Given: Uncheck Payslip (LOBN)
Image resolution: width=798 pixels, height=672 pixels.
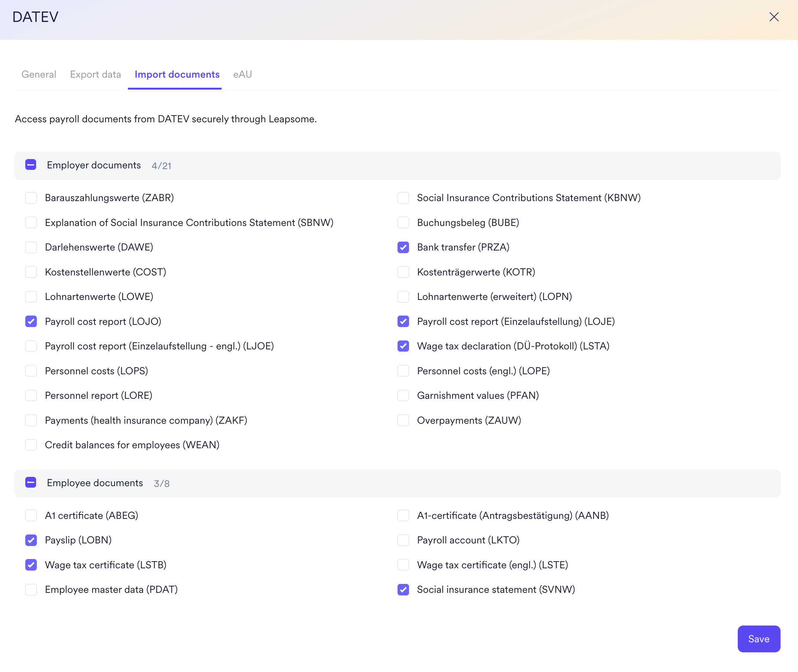Looking at the screenshot, I should [x=31, y=540].
